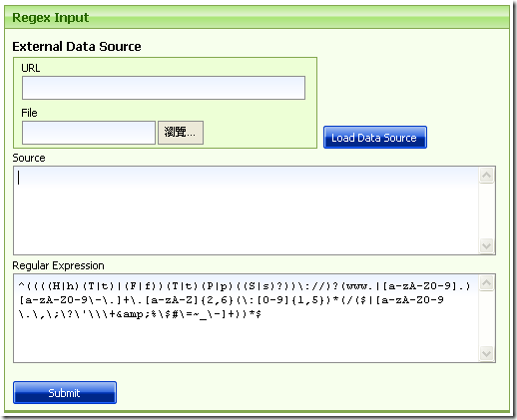Click inside the Source text area
The width and height of the screenshot is (517, 420).
point(246,210)
